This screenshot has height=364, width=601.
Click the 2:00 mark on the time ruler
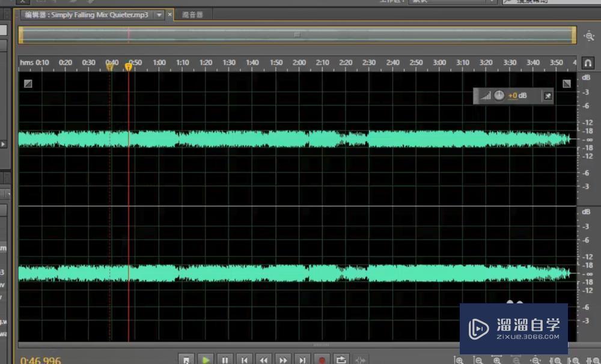(299, 62)
